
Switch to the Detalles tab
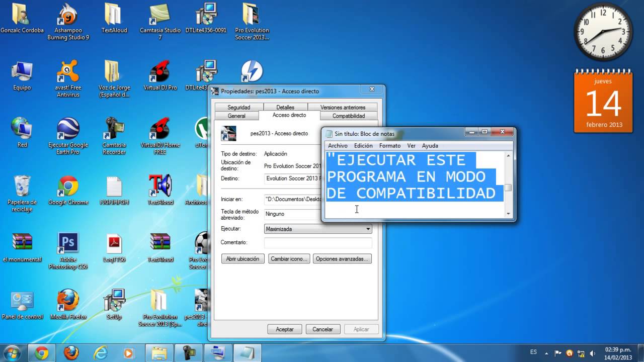pyautogui.click(x=285, y=107)
